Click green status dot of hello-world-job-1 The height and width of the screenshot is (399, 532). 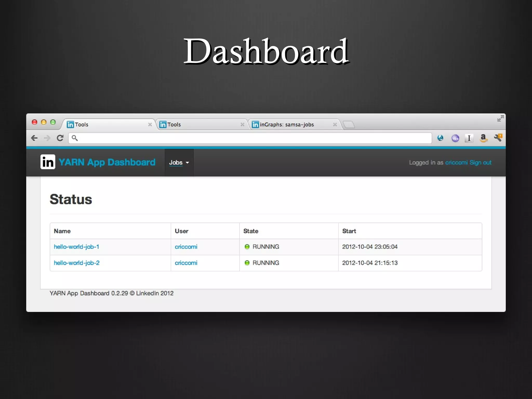247,247
